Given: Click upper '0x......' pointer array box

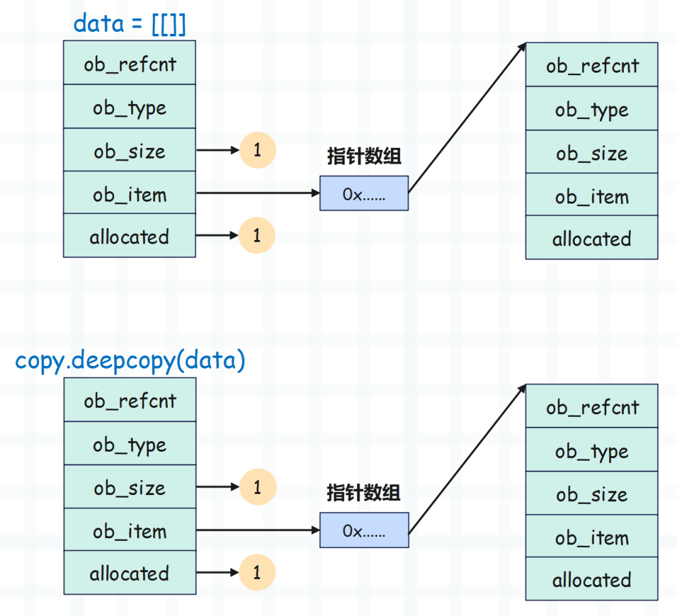Looking at the screenshot, I should click(x=364, y=194).
